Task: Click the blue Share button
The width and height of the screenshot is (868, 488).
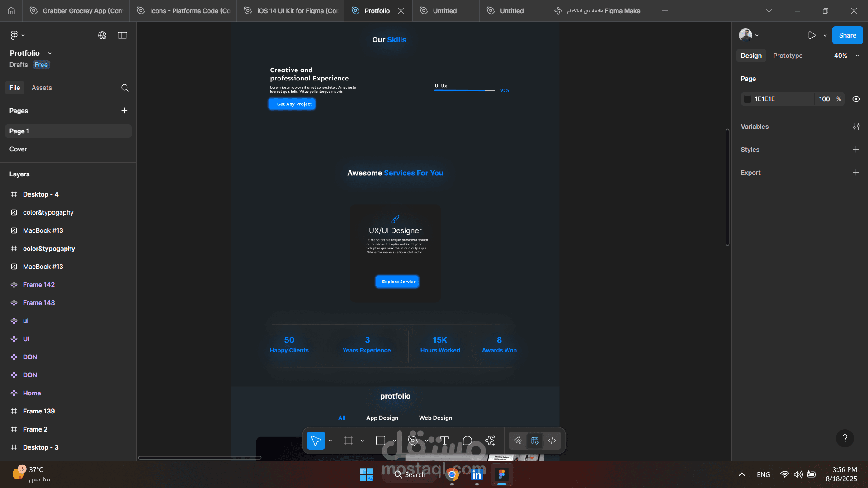Action: click(x=847, y=35)
